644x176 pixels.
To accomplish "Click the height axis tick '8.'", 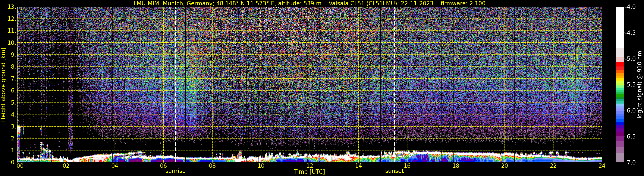I will 13,66.
